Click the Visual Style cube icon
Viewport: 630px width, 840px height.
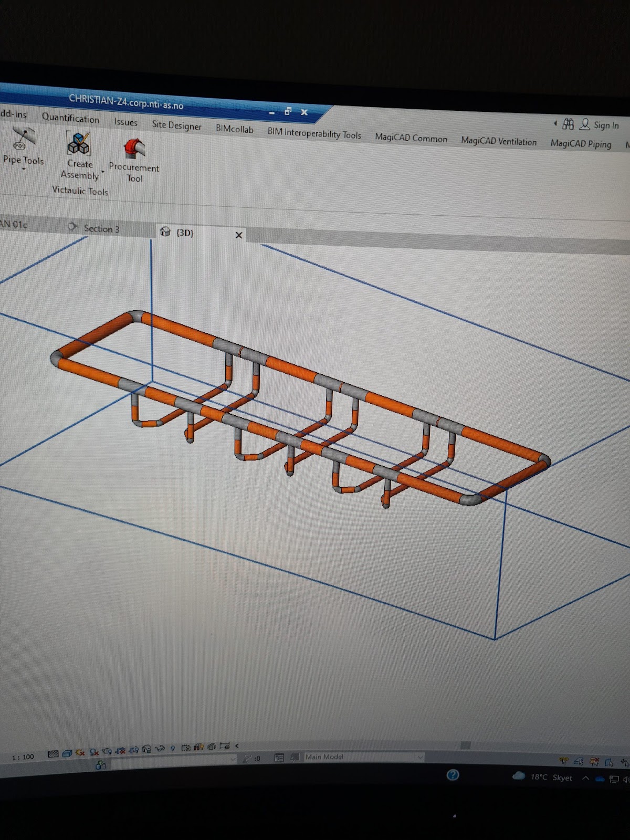pyautogui.click(x=67, y=753)
